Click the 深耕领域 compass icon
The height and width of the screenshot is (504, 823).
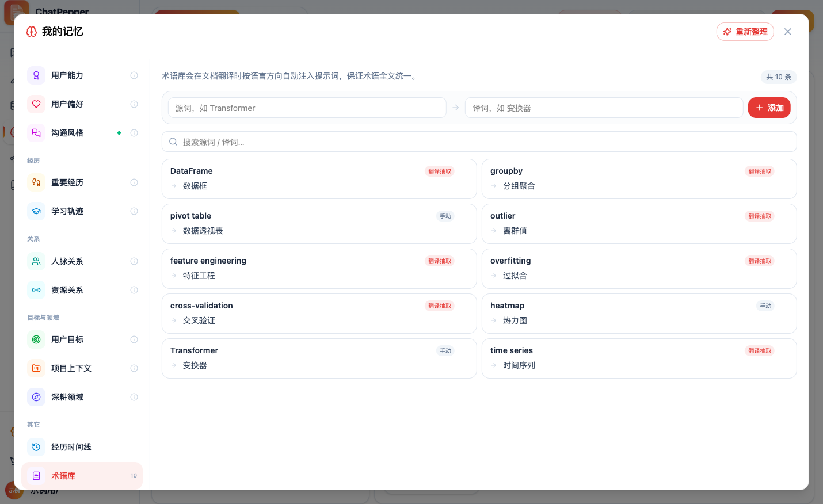click(36, 397)
